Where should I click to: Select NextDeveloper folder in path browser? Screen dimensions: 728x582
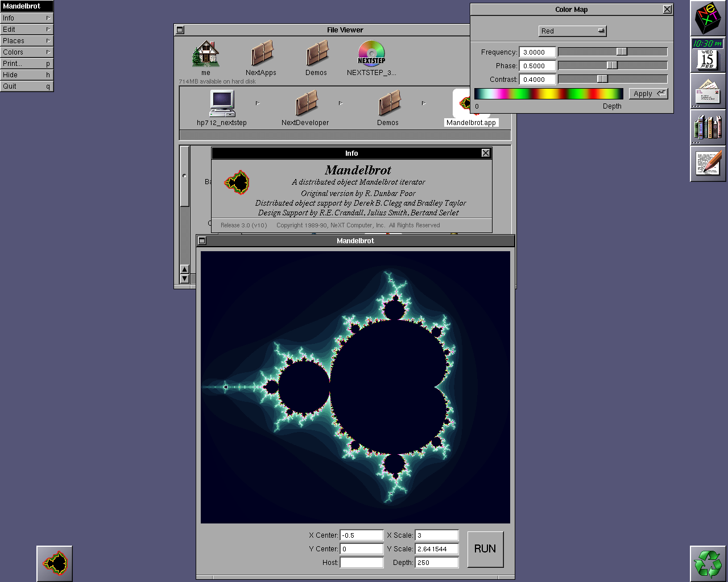pos(305,104)
